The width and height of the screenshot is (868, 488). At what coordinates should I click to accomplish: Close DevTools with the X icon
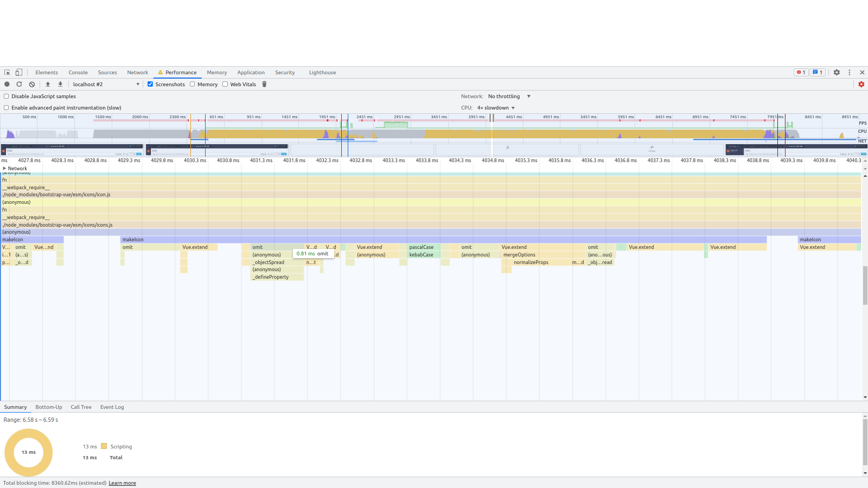pos(862,73)
